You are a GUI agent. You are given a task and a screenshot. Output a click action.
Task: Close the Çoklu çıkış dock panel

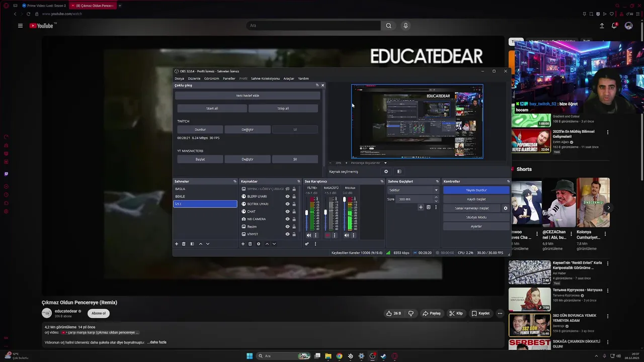323,85
